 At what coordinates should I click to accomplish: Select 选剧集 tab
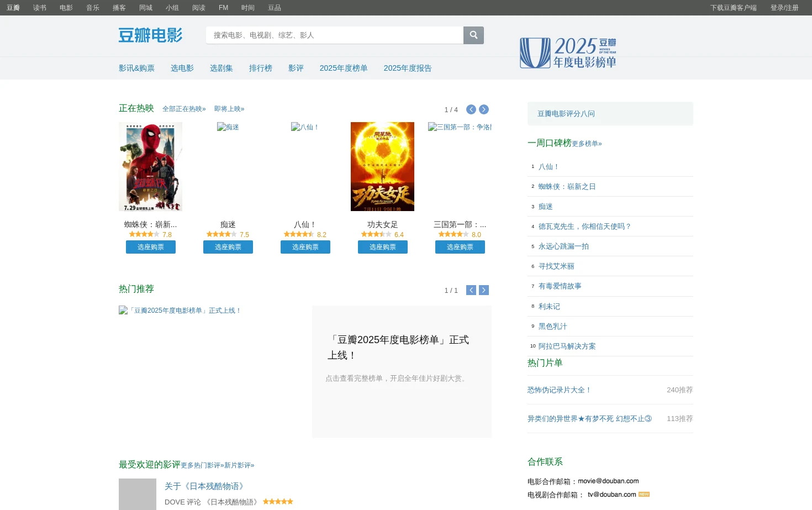point(222,68)
